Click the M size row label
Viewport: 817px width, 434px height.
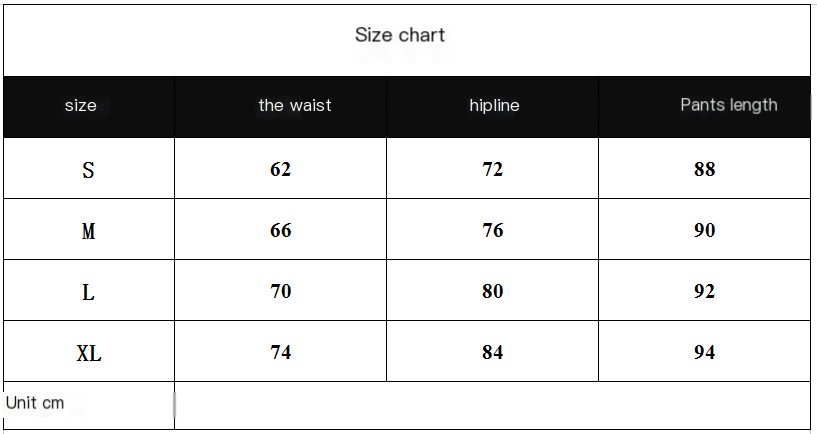pos(88,231)
